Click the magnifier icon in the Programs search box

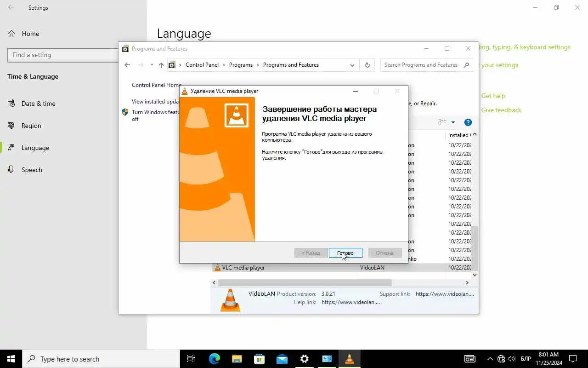point(466,65)
